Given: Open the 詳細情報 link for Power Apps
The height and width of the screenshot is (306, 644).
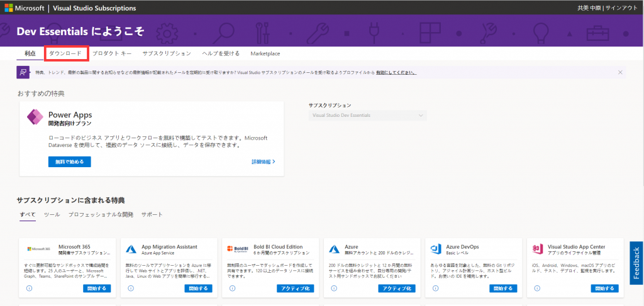Looking at the screenshot, I should [263, 161].
